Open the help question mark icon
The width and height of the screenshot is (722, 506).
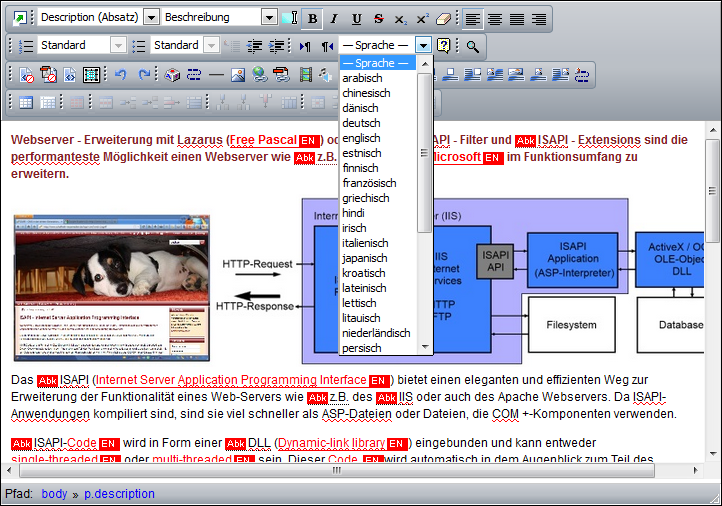pos(443,46)
